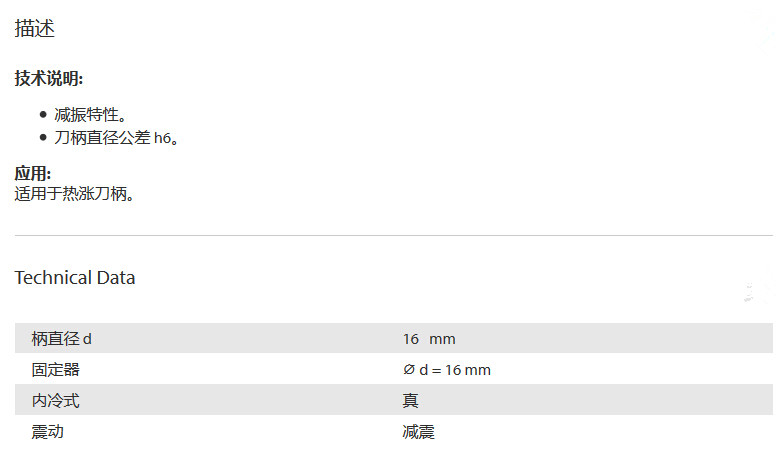Viewport: 780px width, 464px height.
Task: Click the 适用于热涨刀柄 sentence
Action: click(x=74, y=193)
